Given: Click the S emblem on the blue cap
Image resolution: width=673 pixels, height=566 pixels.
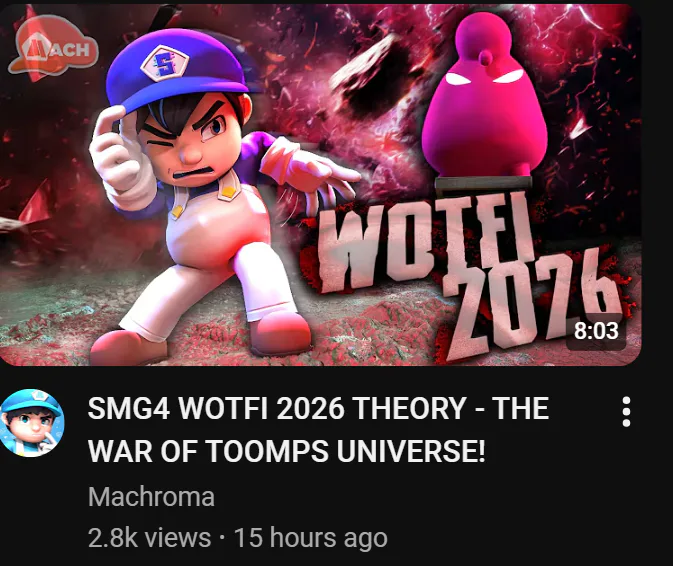Looking at the screenshot, I should 165,64.
